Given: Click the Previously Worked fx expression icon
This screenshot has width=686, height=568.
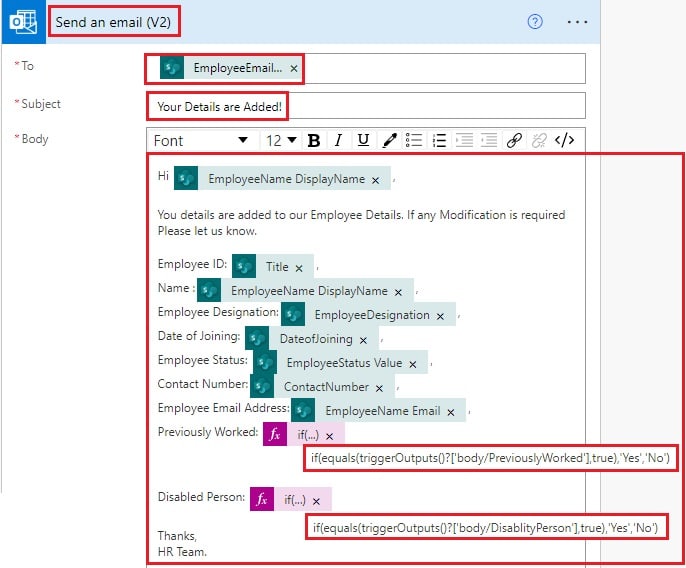Looking at the screenshot, I should point(275,434).
